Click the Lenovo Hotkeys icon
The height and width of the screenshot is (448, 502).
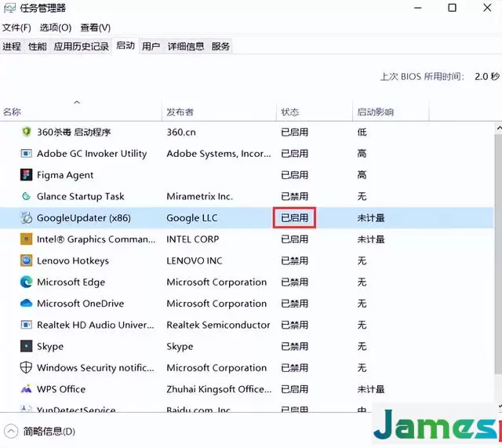26,260
